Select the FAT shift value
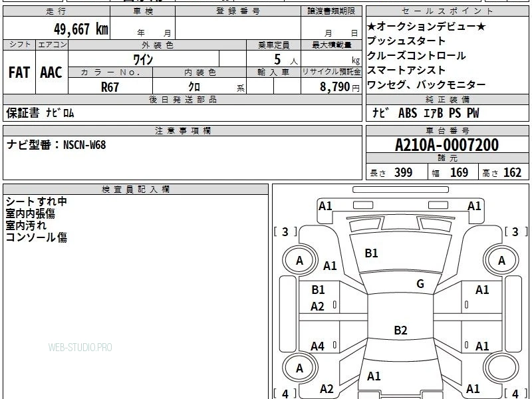The image size is (532, 399). [x=19, y=72]
